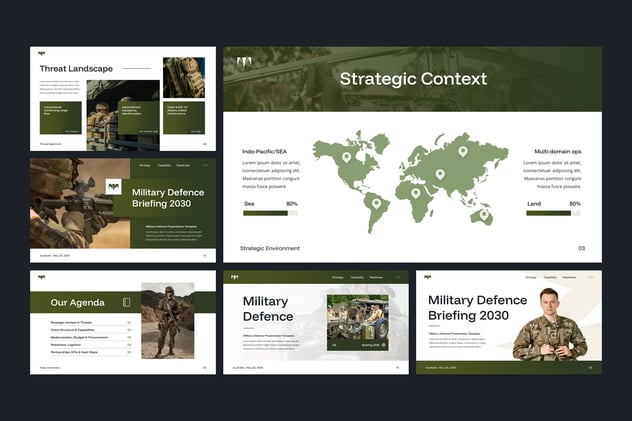The width and height of the screenshot is (632, 421).
Task: Click the Sea 80% progress bar
Action: click(270, 213)
